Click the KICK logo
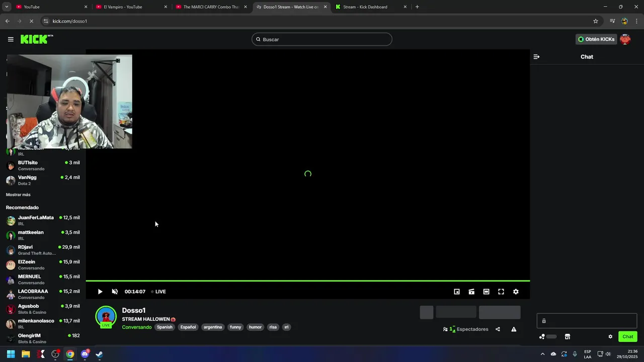The image size is (644, 362). click(x=36, y=39)
